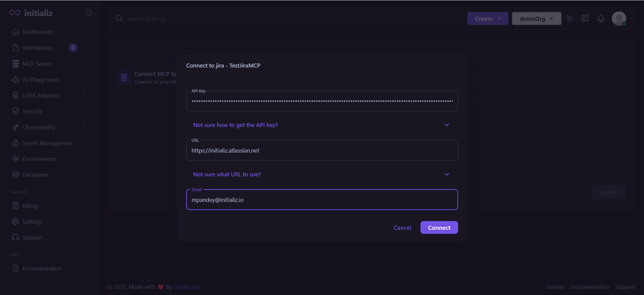Open the demoOrg organization dropdown
Viewport: 644px width, 295px height.
click(537, 18)
